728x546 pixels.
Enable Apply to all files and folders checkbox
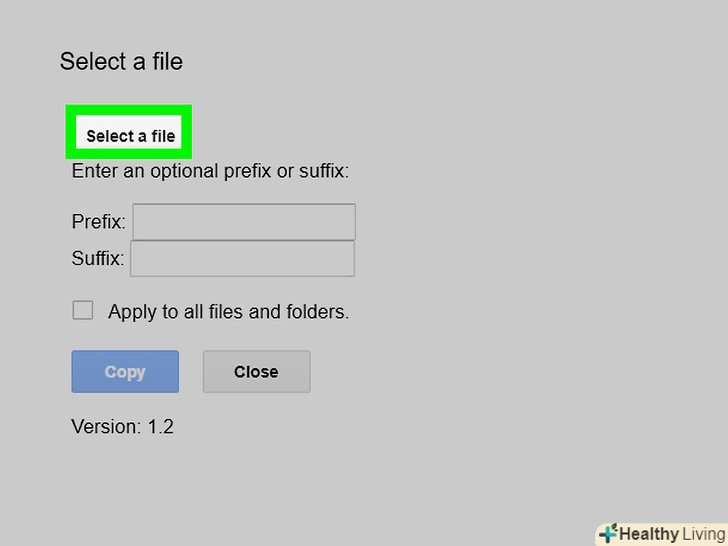pyautogui.click(x=83, y=311)
